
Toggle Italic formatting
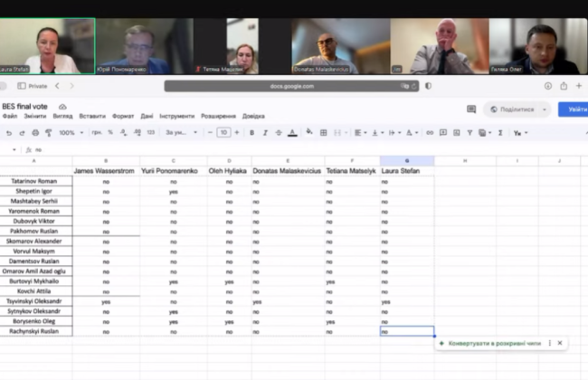pyautogui.click(x=264, y=132)
